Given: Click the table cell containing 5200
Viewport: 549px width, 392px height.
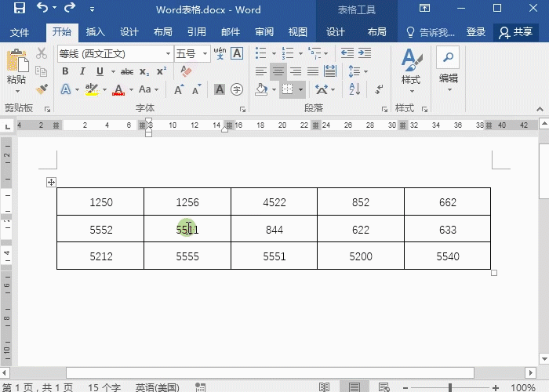Looking at the screenshot, I should 361,256.
